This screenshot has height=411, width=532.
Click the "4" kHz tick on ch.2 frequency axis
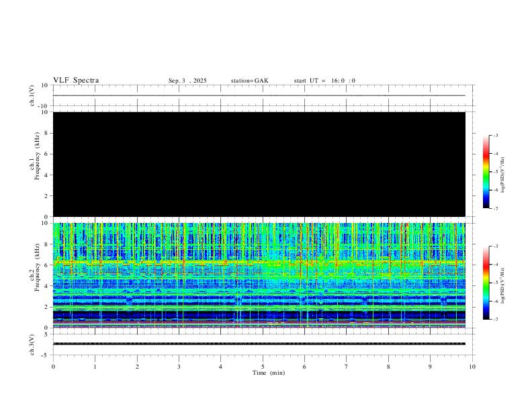point(46,286)
